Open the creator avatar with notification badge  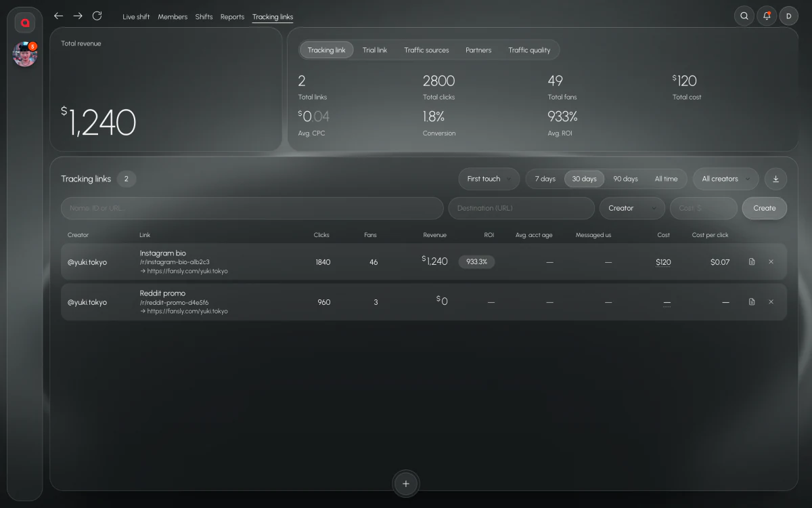pyautogui.click(x=25, y=54)
